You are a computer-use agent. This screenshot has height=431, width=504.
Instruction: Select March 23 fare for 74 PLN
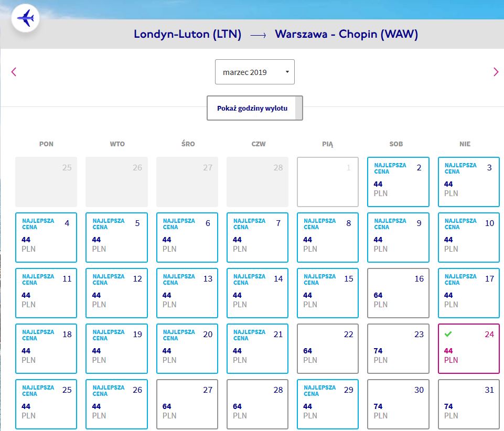398,349
